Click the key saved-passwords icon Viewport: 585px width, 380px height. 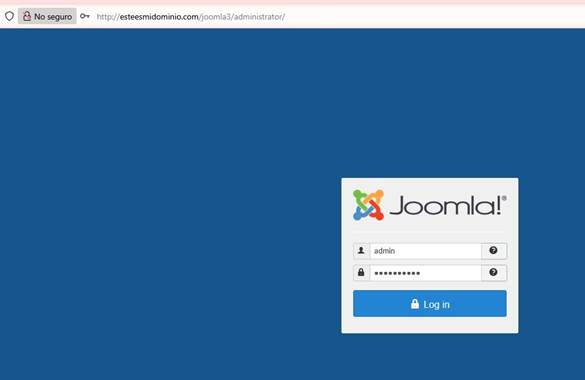click(85, 16)
